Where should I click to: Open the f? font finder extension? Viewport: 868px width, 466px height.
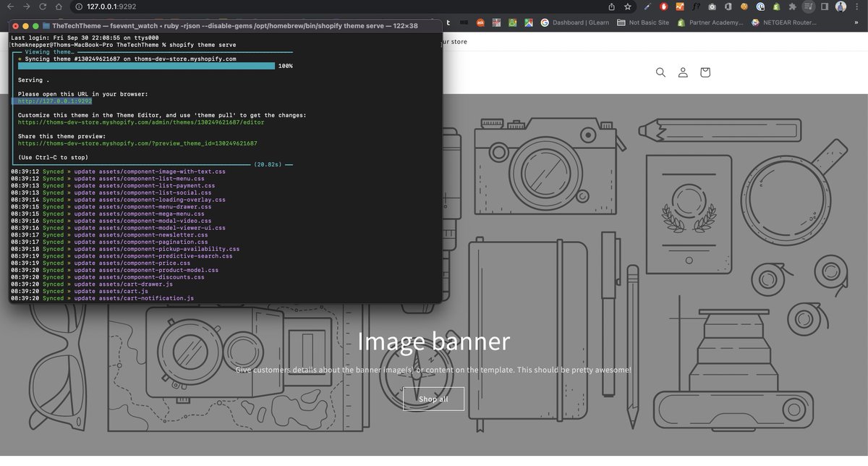point(696,7)
